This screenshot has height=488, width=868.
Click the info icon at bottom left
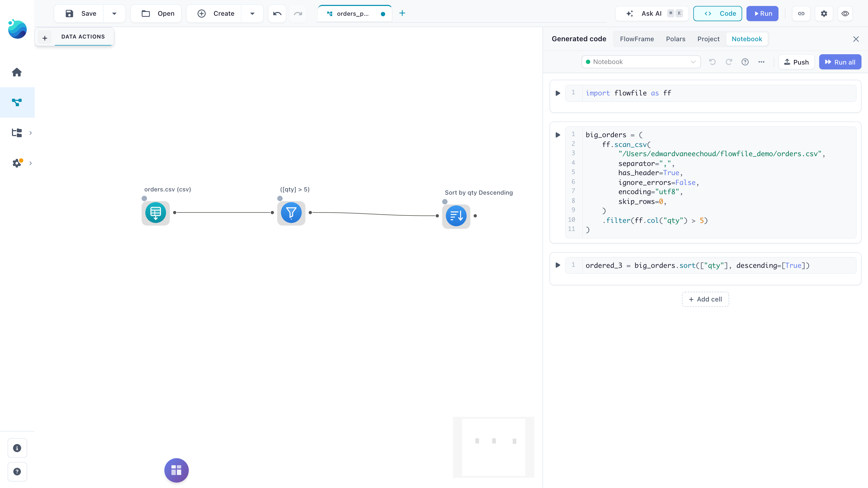click(x=17, y=448)
